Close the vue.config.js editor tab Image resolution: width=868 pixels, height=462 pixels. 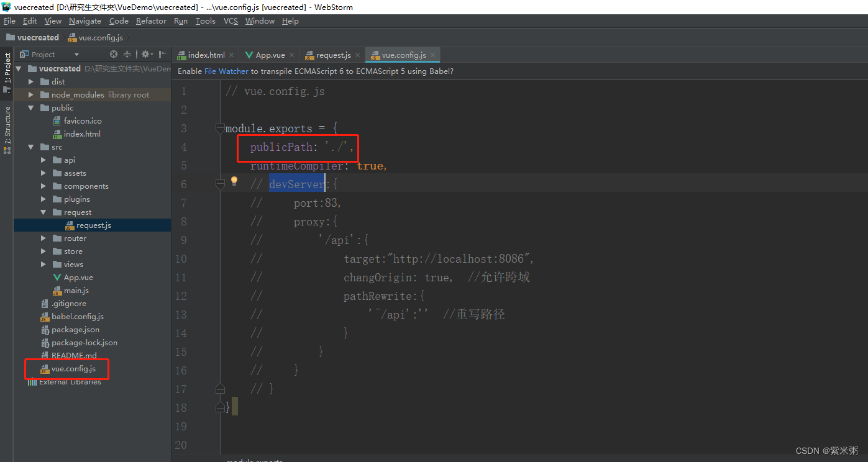433,55
